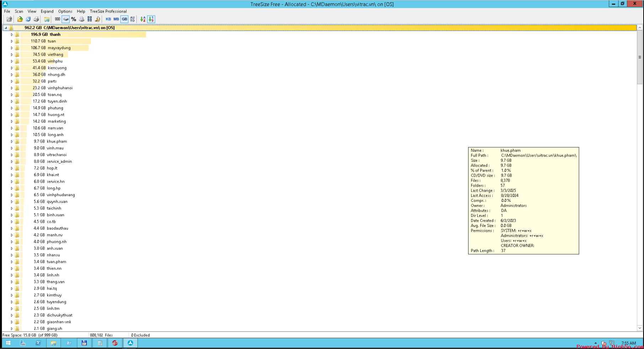Select the kiencuong folder row
Image resolution: width=644 pixels, height=349 pixels.
pyautogui.click(x=57, y=68)
